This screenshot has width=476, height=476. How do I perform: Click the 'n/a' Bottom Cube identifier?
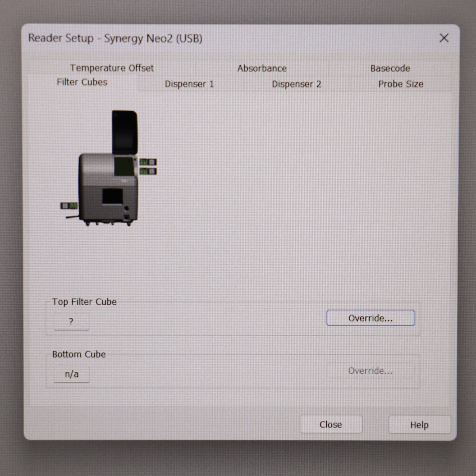click(72, 374)
